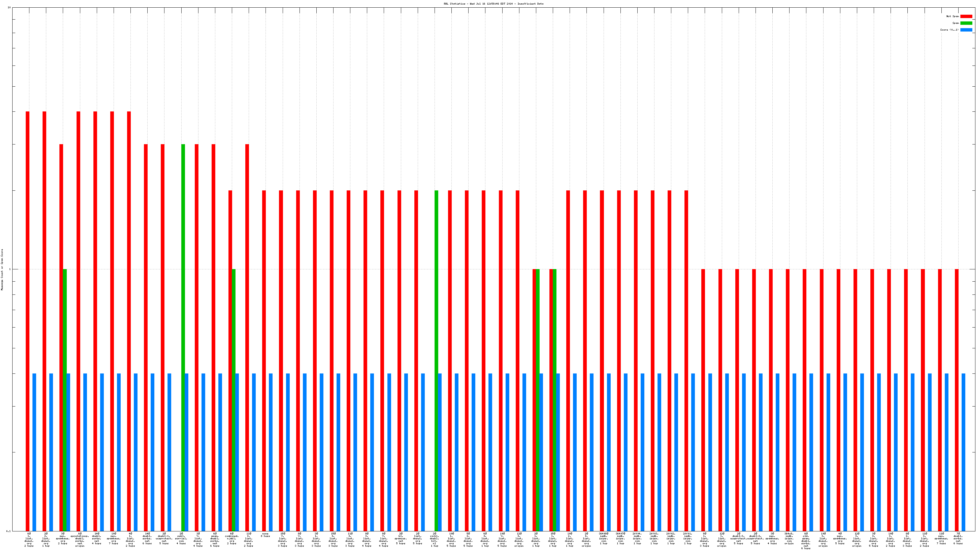Image resolution: width=980 pixels, height=551 pixels.
Task: Click the dnsbl-3.uceprotect.net axis label
Action: pos(738,538)
